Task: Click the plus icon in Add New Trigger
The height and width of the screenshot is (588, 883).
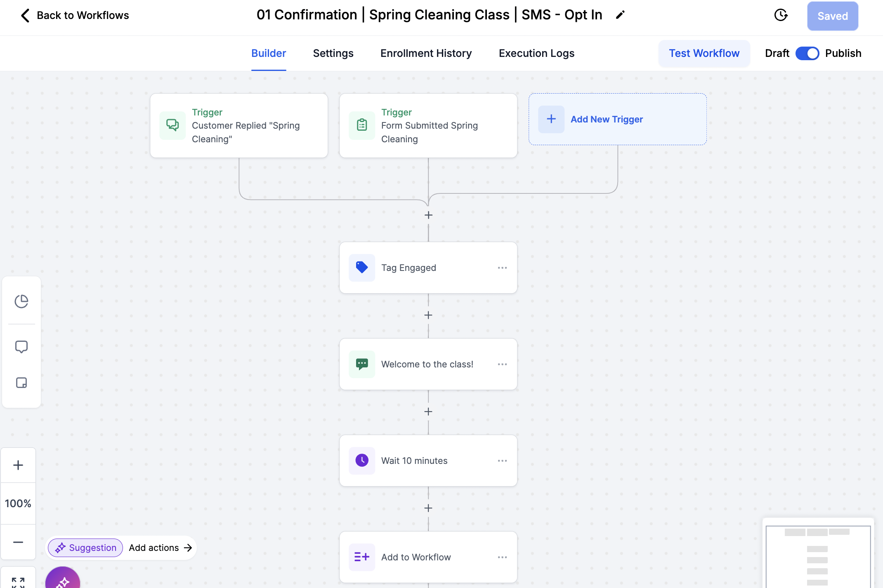Action: click(551, 119)
